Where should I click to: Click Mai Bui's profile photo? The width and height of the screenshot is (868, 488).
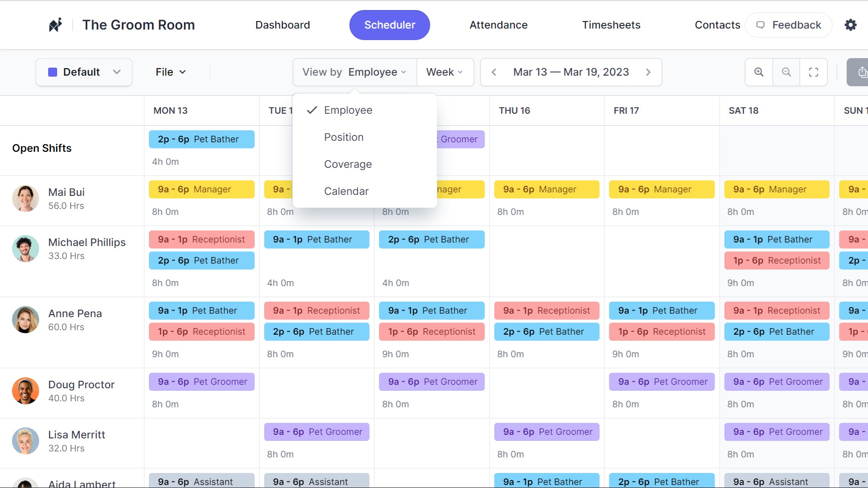pos(26,198)
